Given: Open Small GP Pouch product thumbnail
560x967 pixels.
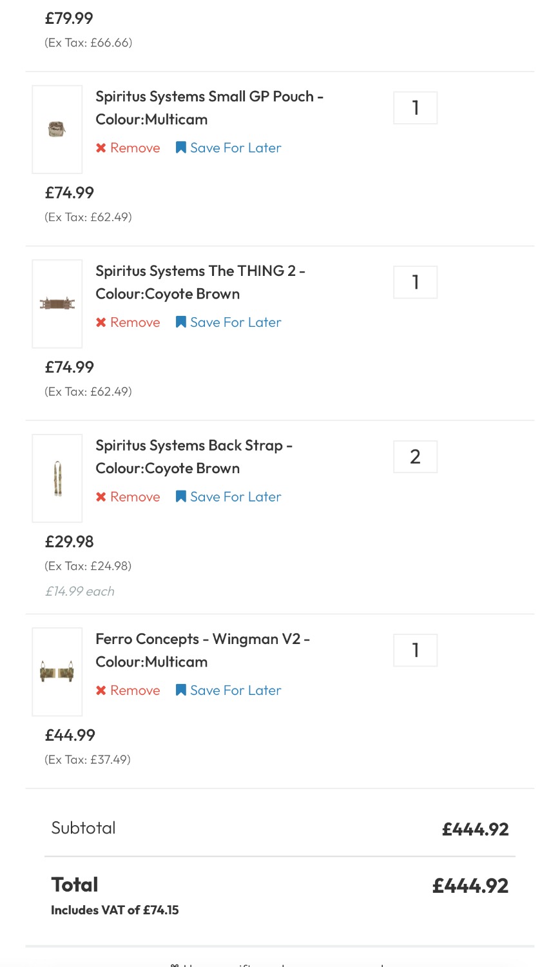Looking at the screenshot, I should click(x=57, y=130).
